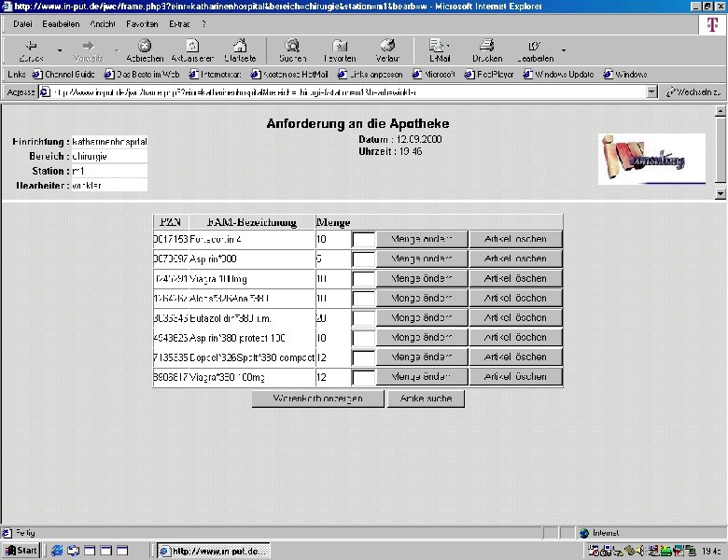Open the Suchen search icon
The height and width of the screenshot is (560, 728).
click(292, 50)
